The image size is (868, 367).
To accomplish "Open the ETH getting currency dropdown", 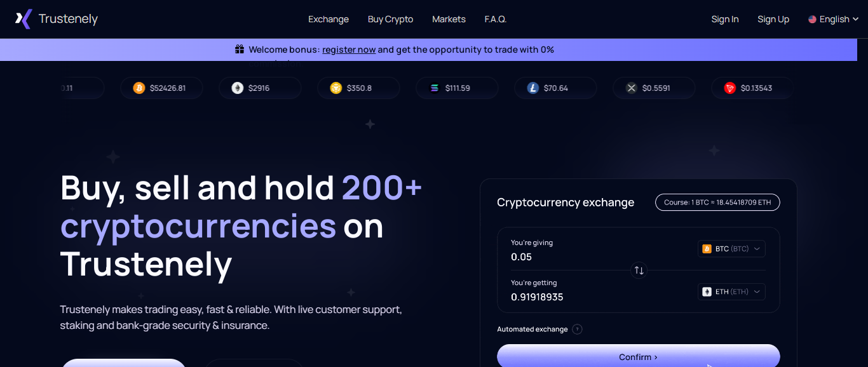I will click(731, 292).
